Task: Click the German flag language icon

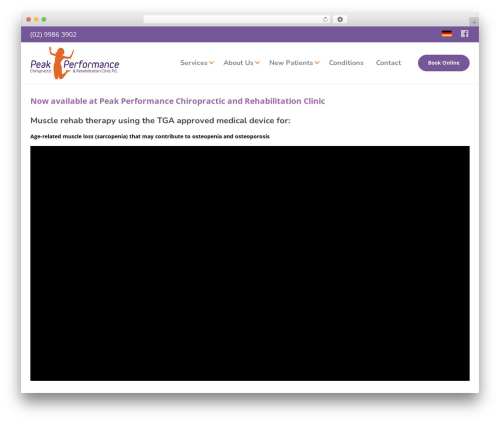Action: coord(447,33)
